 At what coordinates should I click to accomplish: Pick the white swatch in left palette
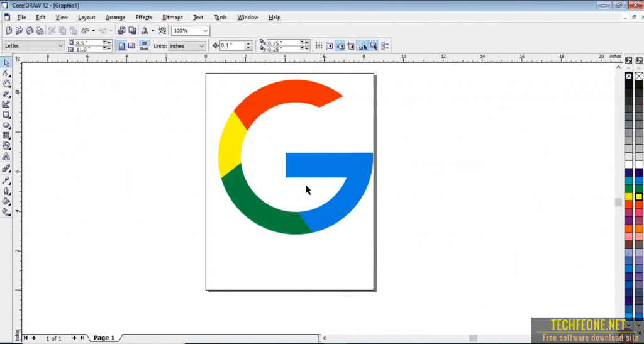pyautogui.click(x=629, y=165)
